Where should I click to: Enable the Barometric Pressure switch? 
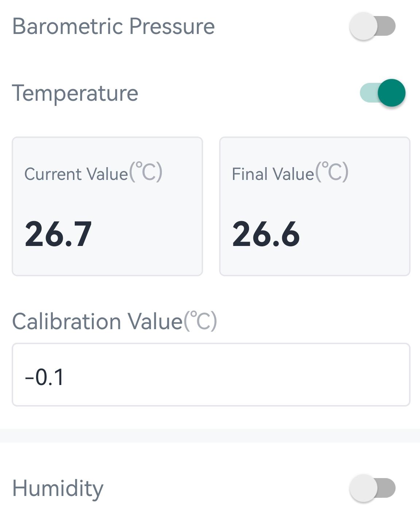[372, 26]
